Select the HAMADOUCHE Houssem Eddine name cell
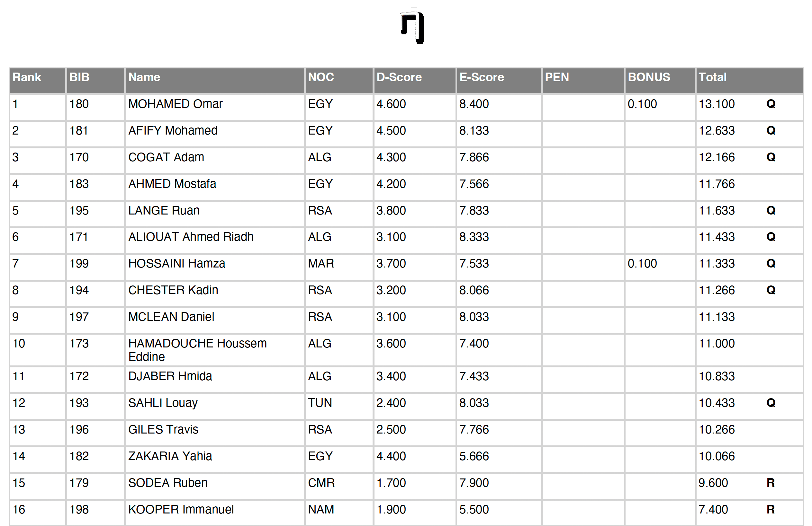812x526 pixels. pos(197,350)
